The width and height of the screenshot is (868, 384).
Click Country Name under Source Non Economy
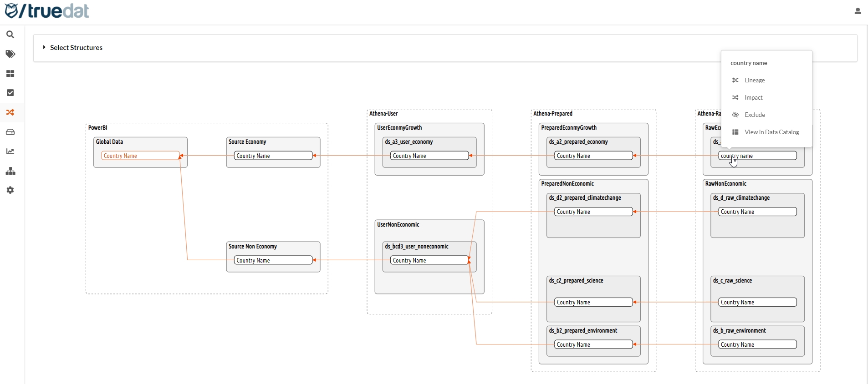pyautogui.click(x=273, y=261)
